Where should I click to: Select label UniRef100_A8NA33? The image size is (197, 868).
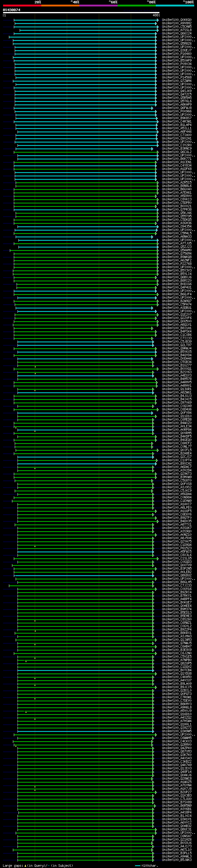[x=177, y=236]
